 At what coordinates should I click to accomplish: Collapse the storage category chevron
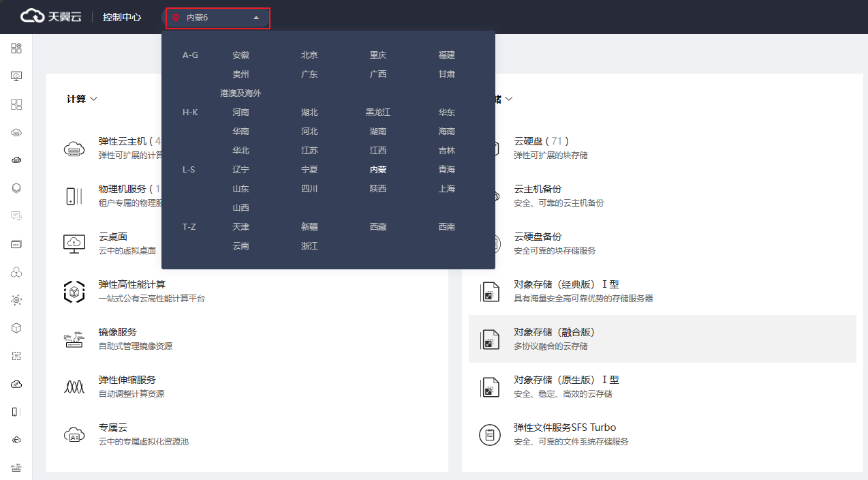tap(508, 99)
